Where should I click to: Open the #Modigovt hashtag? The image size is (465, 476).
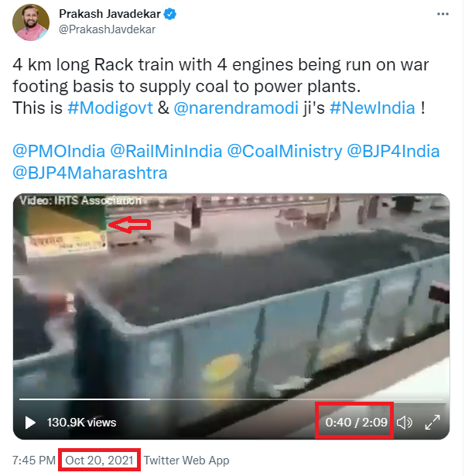tap(110, 108)
